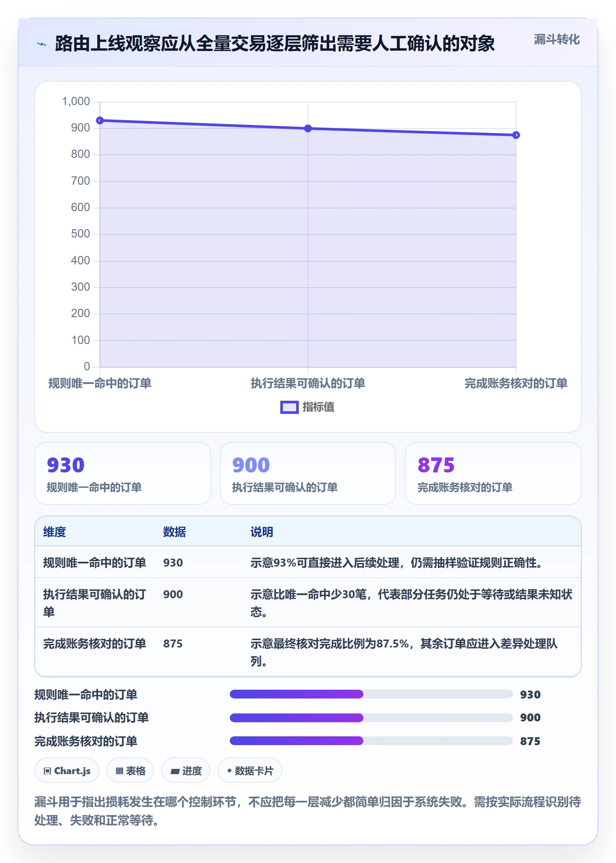Open the 875 data card

pos(493,473)
